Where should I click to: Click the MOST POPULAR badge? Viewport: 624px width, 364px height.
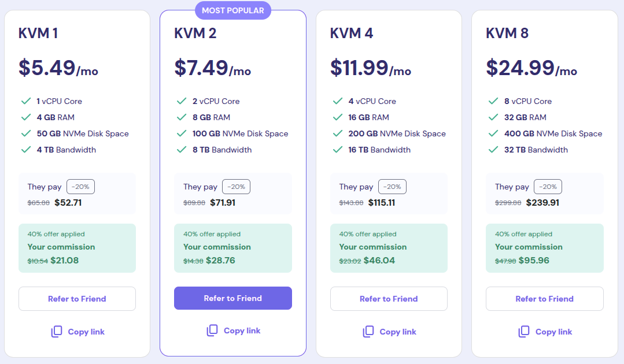233,11
